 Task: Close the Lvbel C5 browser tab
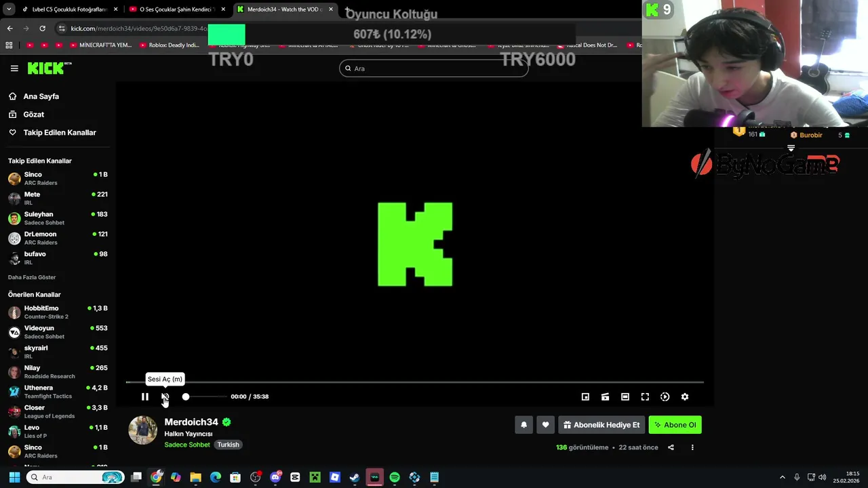tap(116, 9)
